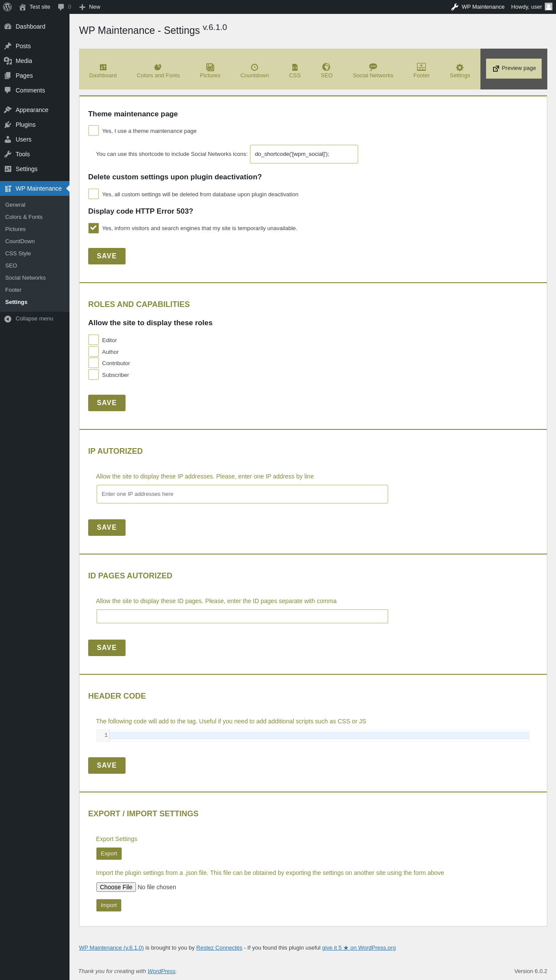Click the Users icon in sidebar
Viewport: 556px width, 980px height.
(x=8, y=139)
